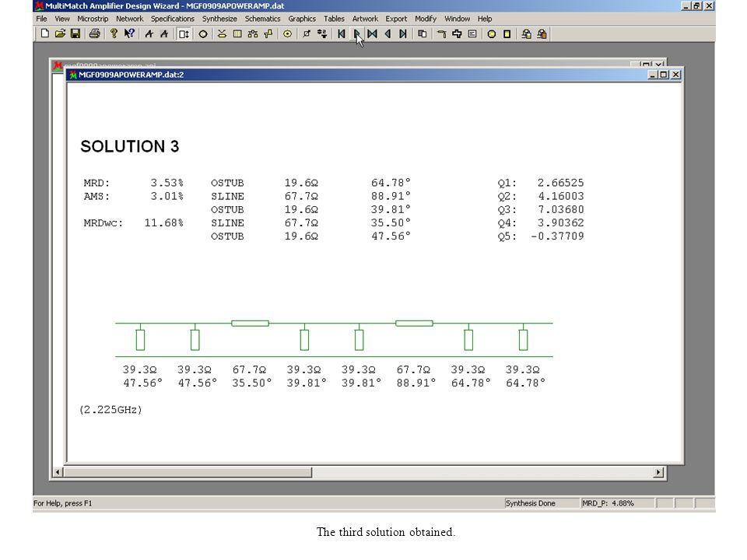This screenshot has width=747, height=560.
Task: Minimize the MGF0909APOWERAMP.dat:2 child window
Action: pos(653,75)
